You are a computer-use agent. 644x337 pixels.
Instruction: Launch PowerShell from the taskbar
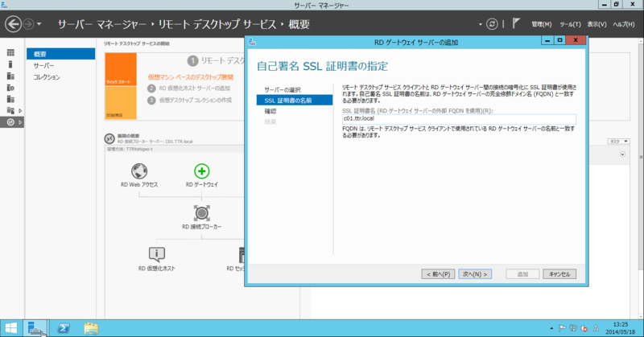[64, 328]
